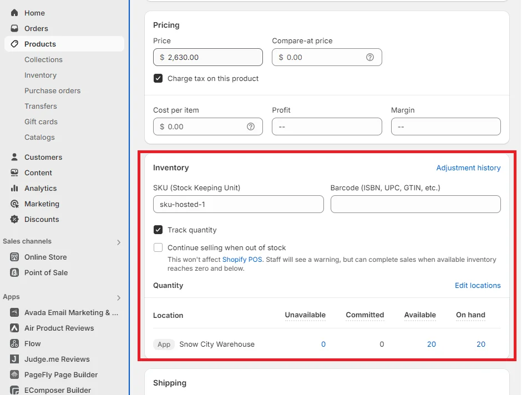Click the Committed value 0
532x395 pixels.
382,344
